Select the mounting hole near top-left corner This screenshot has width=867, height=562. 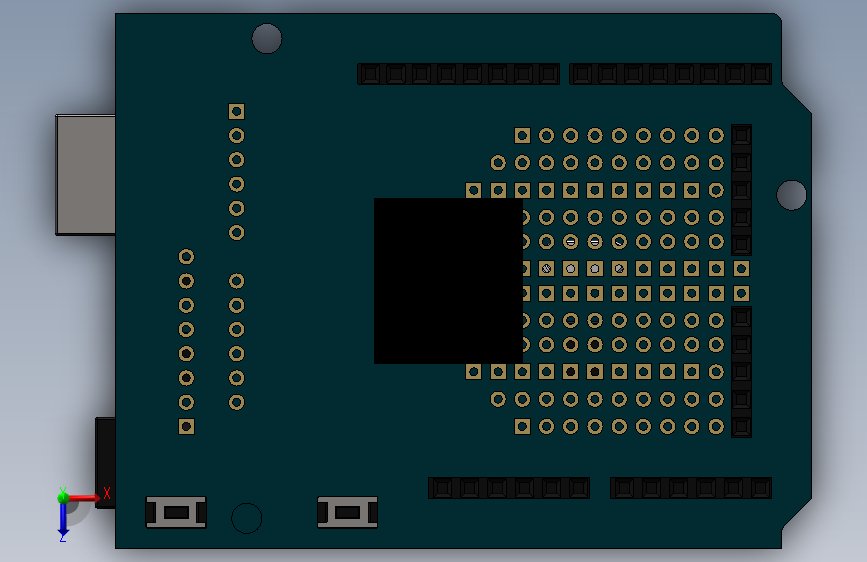coord(267,39)
